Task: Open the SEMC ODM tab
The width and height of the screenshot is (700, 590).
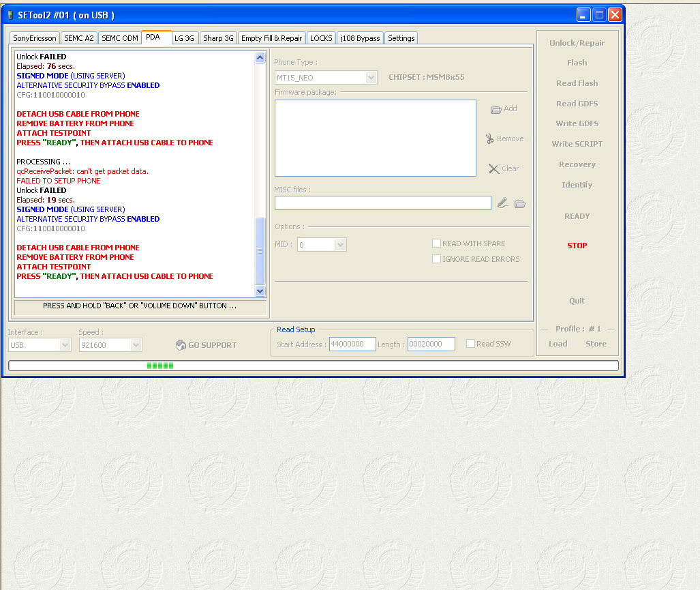Action: pos(120,38)
